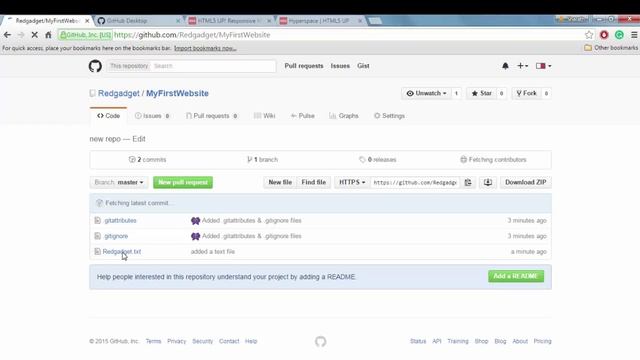The height and width of the screenshot is (360, 640).
Task: View the 1 branch link
Action: 262,160
